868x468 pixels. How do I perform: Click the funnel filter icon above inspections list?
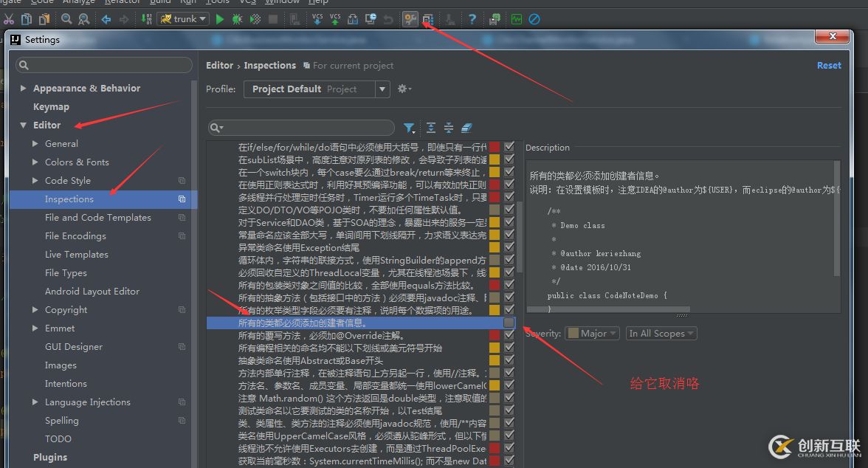click(x=409, y=128)
